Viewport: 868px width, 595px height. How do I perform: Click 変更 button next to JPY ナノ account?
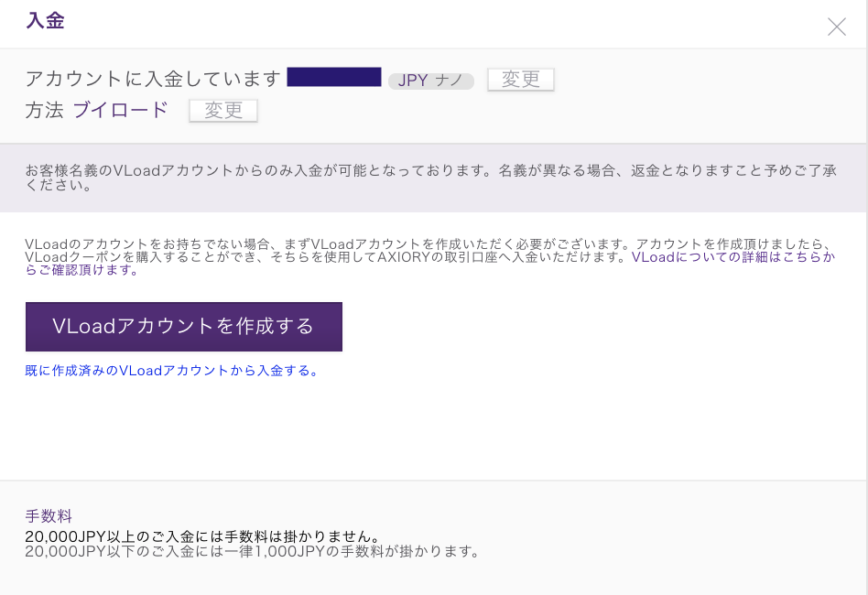click(520, 79)
